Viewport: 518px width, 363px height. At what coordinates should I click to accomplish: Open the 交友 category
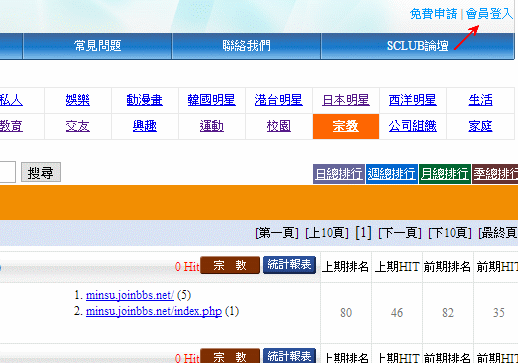click(78, 126)
